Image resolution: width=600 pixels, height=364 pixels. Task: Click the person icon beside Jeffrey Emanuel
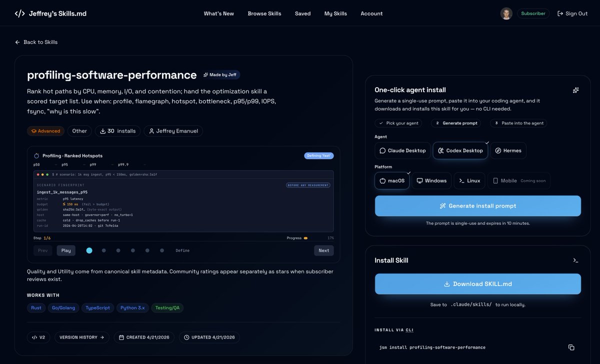pos(151,131)
